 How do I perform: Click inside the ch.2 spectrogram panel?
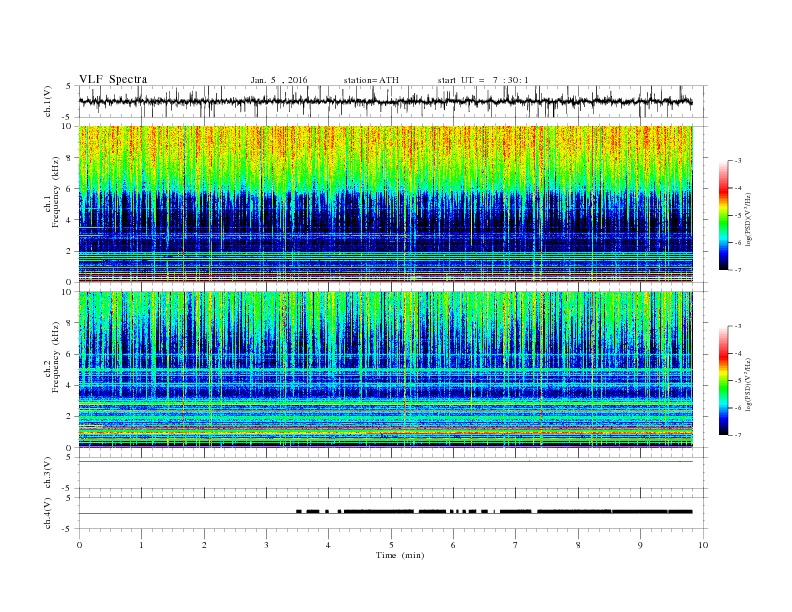click(x=386, y=369)
